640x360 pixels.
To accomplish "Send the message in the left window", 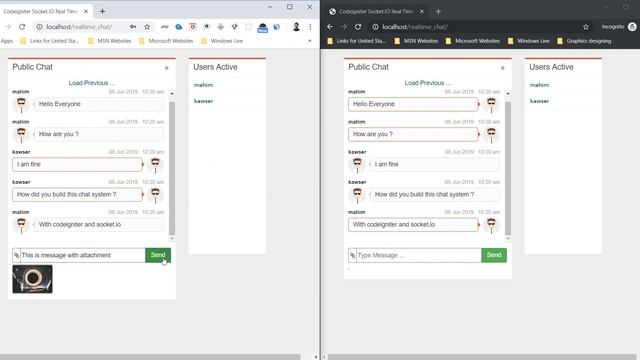I will click(158, 255).
